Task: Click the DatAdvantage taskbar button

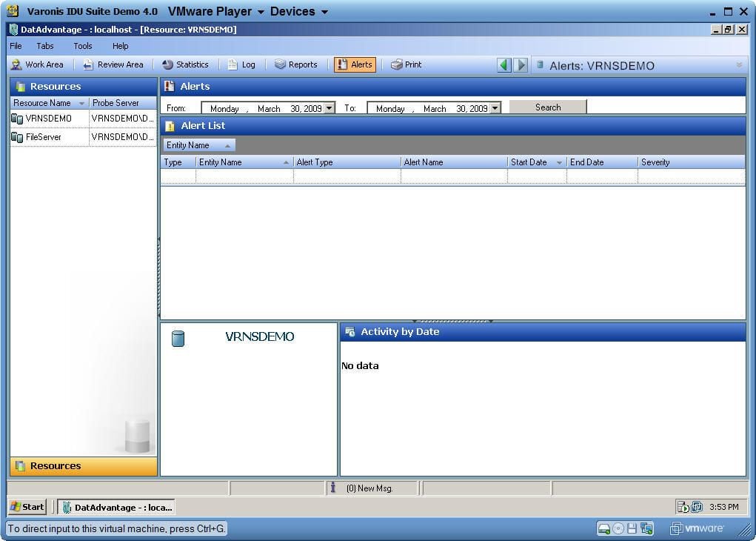Action: point(116,507)
